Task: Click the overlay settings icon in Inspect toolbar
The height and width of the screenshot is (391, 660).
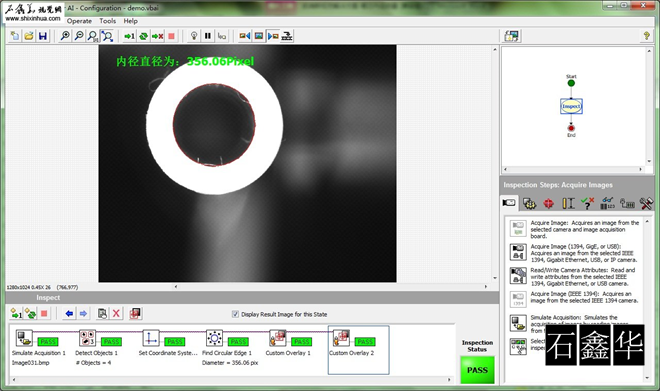Action: [135, 314]
